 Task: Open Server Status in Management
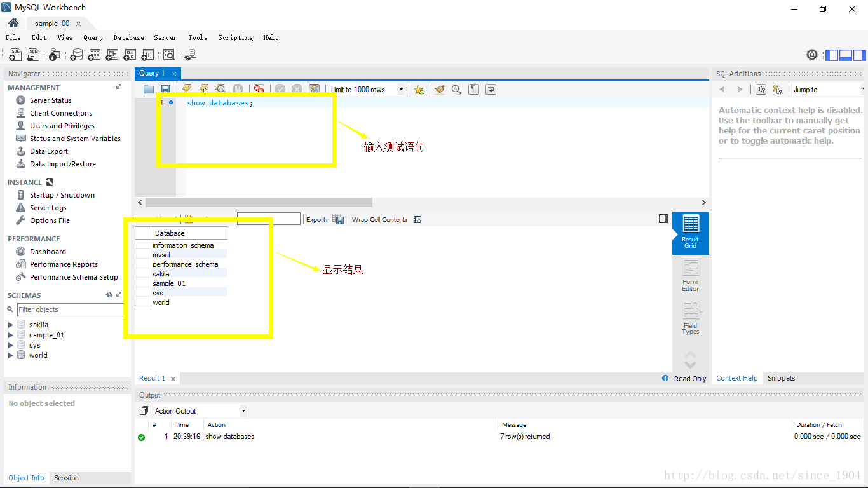(x=50, y=100)
